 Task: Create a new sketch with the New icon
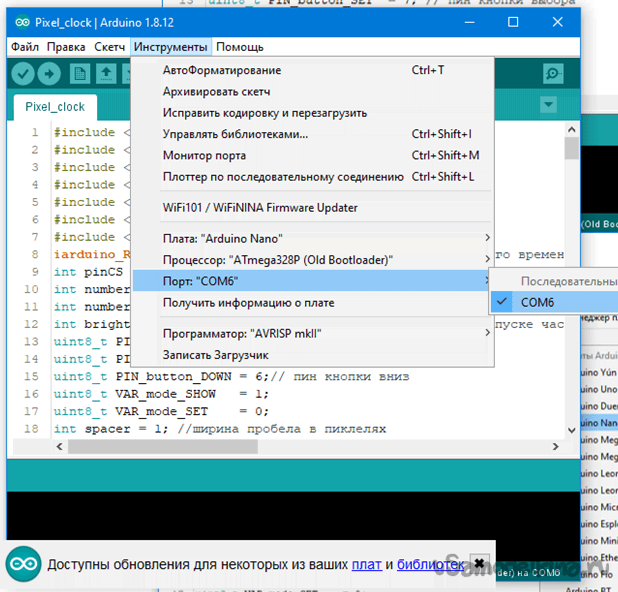[x=80, y=74]
